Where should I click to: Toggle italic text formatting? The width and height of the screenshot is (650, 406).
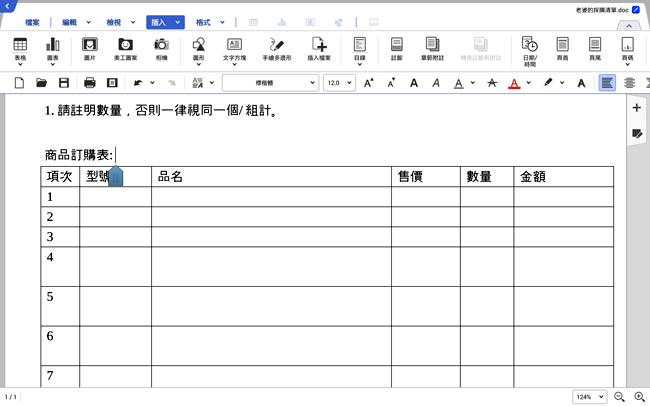pyautogui.click(x=436, y=83)
